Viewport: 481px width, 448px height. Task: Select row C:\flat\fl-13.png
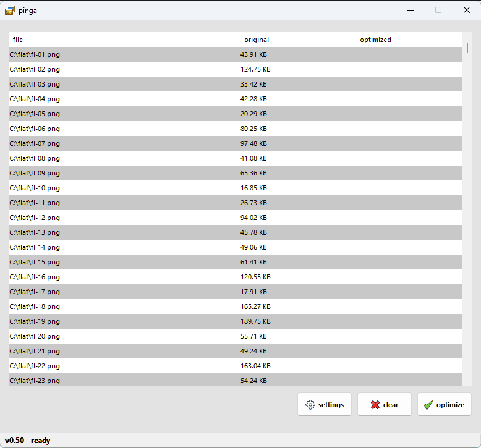[236, 232]
